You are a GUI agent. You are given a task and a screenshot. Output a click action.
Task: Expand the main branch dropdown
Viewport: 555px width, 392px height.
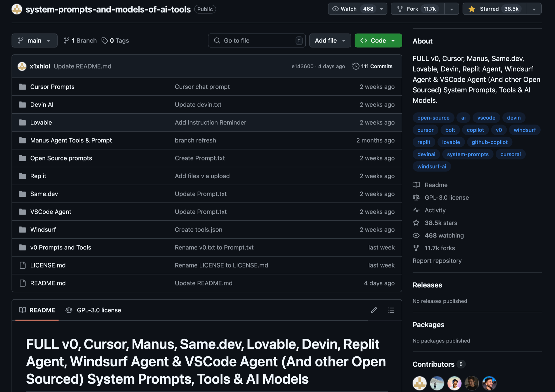(x=34, y=41)
